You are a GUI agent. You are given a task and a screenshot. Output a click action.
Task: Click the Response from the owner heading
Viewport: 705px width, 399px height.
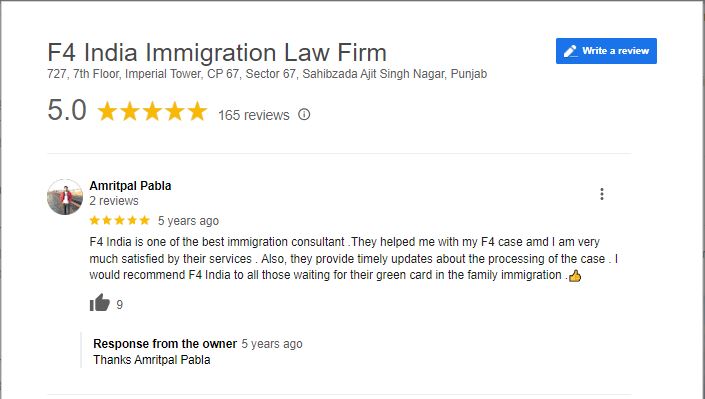click(x=165, y=344)
